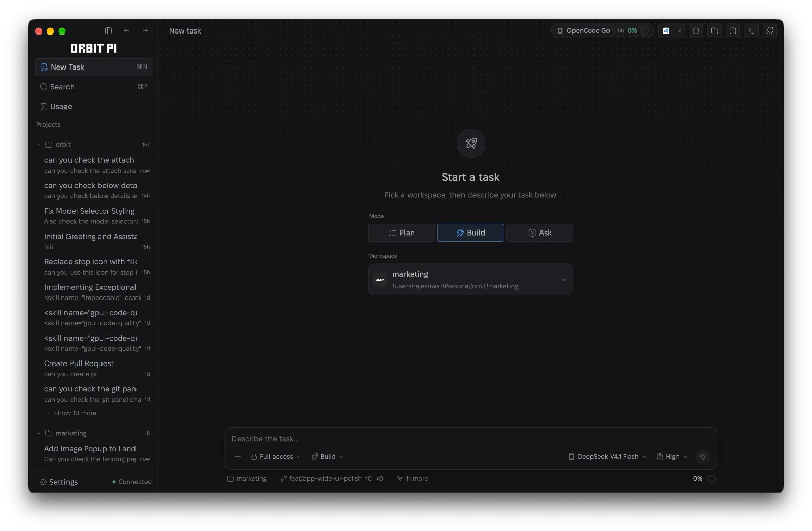Toggle the sidebar panel icon near traffic lights
Image resolution: width=812 pixels, height=531 pixels.
click(108, 31)
